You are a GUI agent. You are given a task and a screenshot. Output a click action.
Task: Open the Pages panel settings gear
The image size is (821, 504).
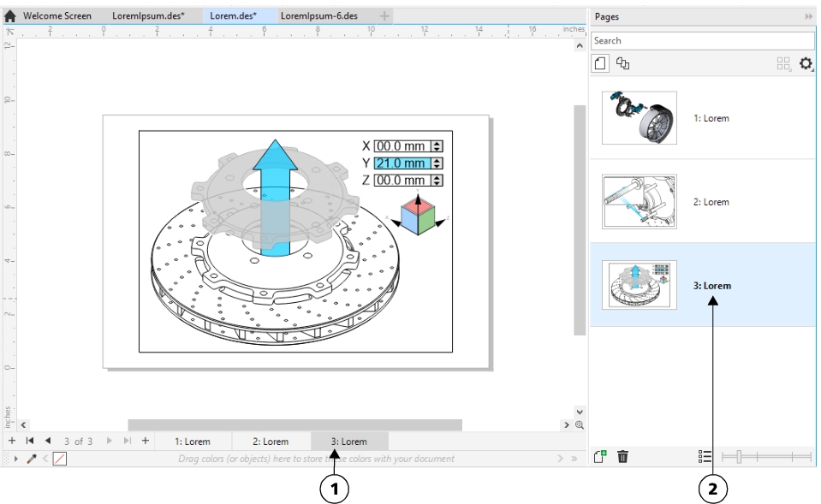[806, 64]
